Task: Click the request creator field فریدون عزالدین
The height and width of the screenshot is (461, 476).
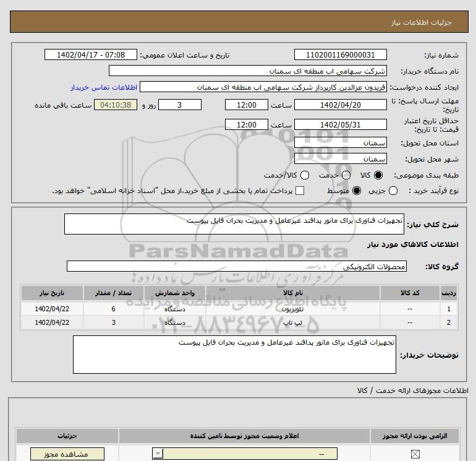Action: pyautogui.click(x=263, y=87)
